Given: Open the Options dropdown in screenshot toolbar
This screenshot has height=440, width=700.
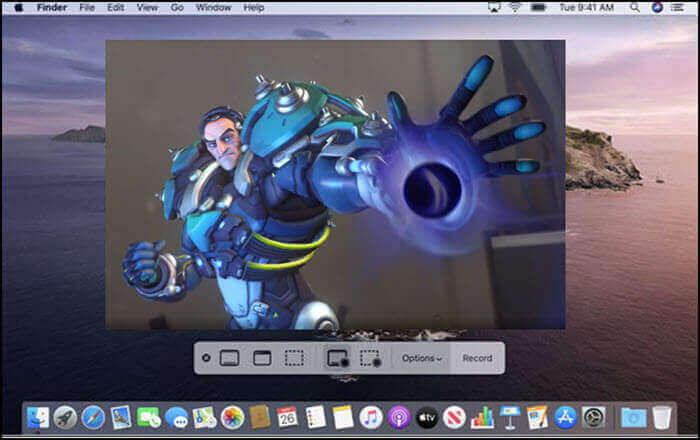Looking at the screenshot, I should (x=421, y=358).
